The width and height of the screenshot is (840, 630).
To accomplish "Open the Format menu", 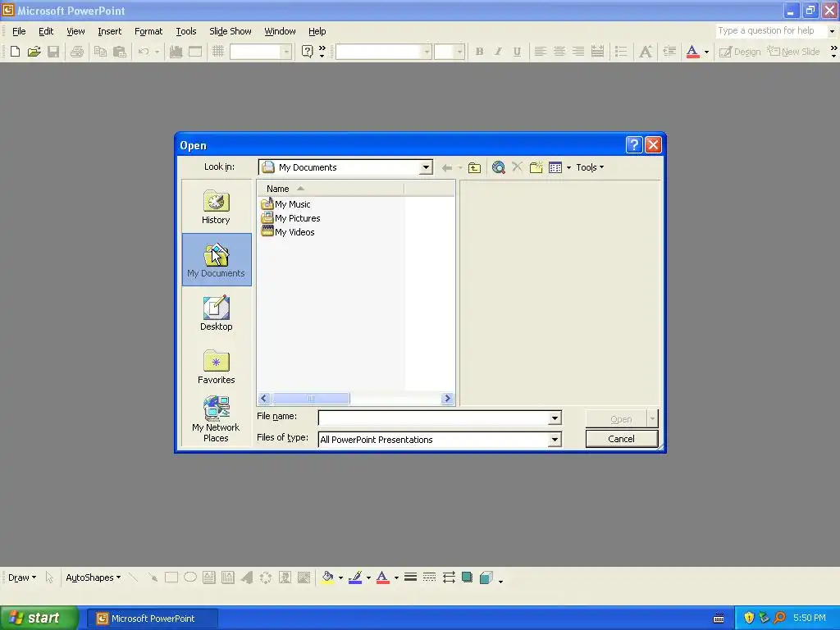I will 148,31.
